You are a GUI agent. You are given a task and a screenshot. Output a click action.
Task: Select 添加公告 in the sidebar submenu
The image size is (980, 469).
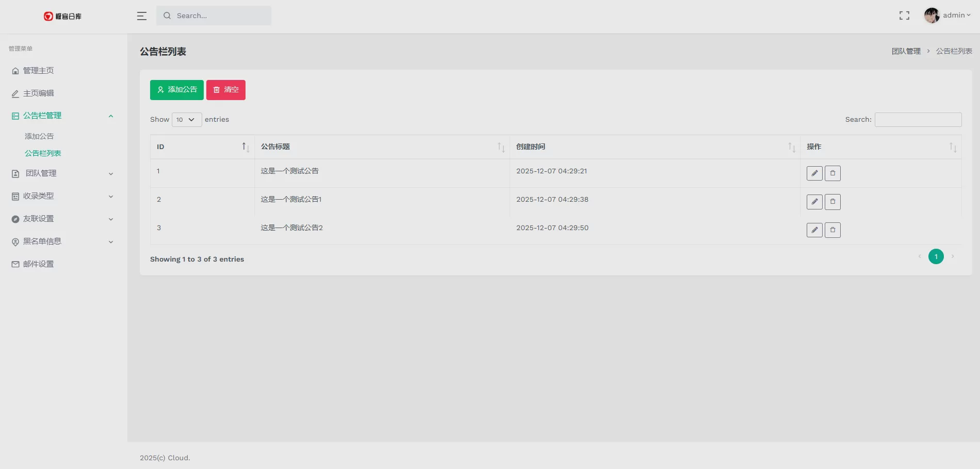point(39,136)
